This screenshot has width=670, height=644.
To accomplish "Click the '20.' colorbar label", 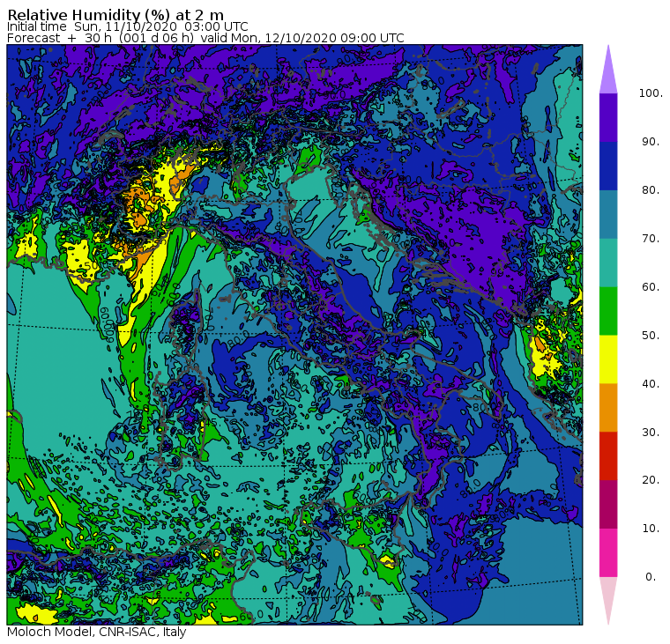I will coord(651,480).
